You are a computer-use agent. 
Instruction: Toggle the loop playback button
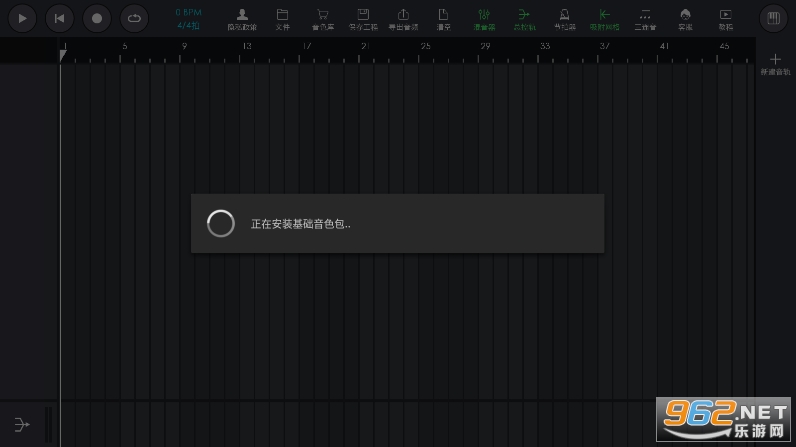[x=134, y=18]
